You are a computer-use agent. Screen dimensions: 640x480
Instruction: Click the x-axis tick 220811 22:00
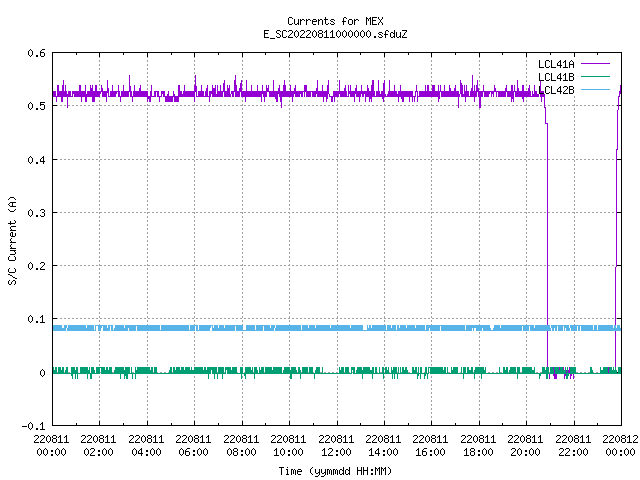point(573,445)
